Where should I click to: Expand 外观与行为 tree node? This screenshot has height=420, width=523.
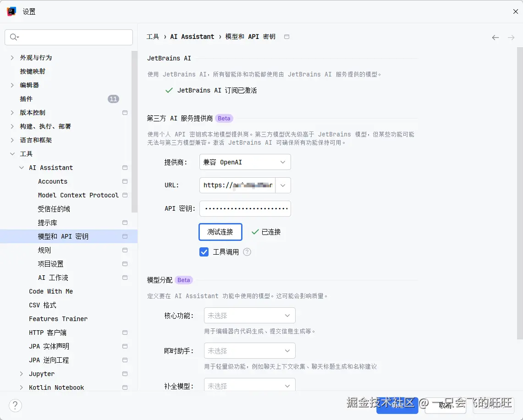12,58
